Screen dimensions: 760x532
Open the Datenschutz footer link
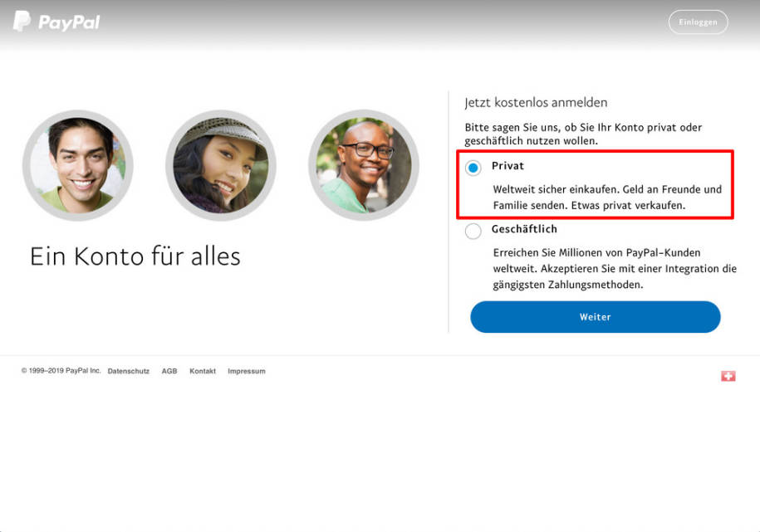129,371
